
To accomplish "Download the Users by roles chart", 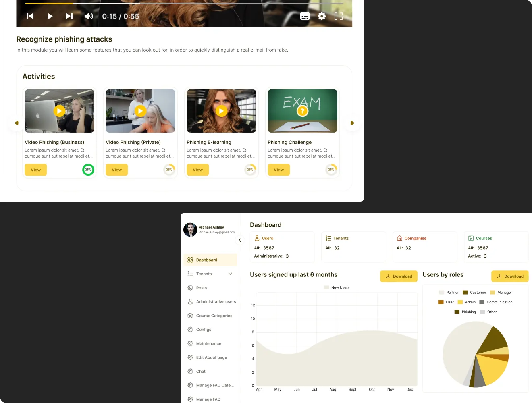I will [x=510, y=276].
